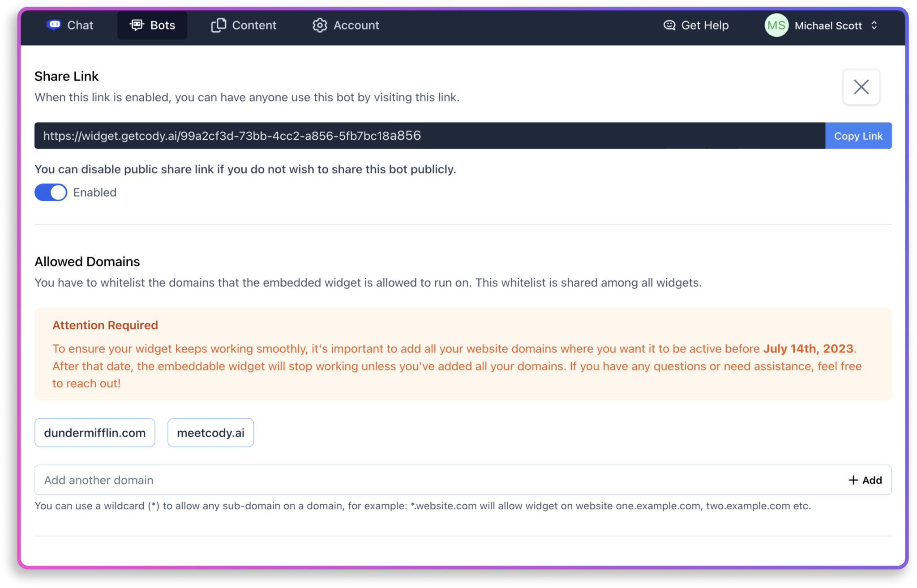
Task: Click the MS user avatar
Action: [x=776, y=25]
